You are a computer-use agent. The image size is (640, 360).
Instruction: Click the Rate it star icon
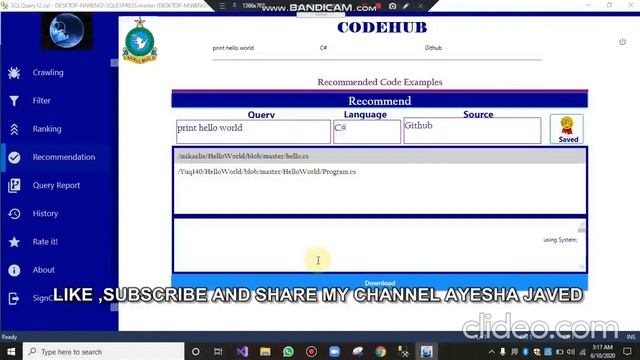pos(14,242)
